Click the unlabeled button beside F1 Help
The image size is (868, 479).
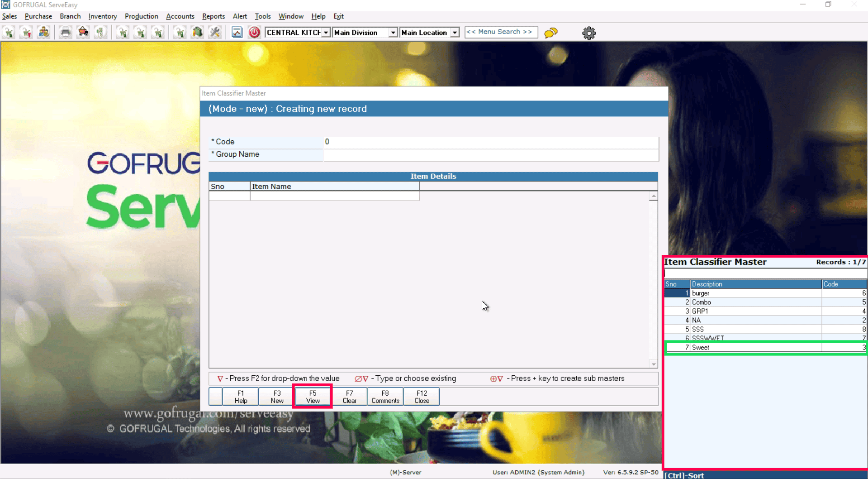click(x=216, y=397)
